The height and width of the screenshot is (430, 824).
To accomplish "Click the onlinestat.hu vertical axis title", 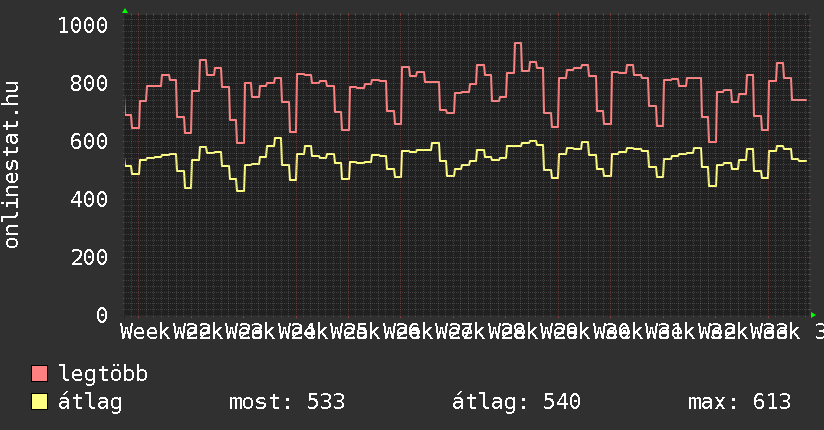I will click(12, 165).
